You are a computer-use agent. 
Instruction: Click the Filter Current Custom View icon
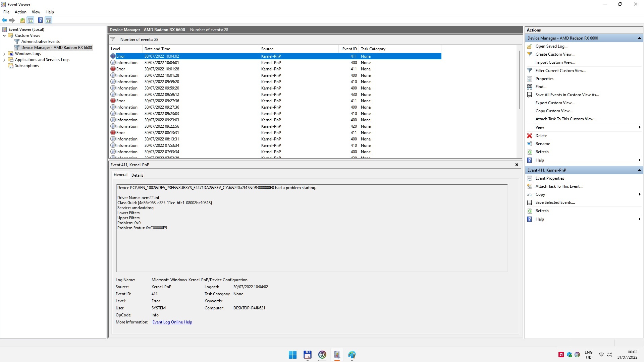(x=530, y=71)
